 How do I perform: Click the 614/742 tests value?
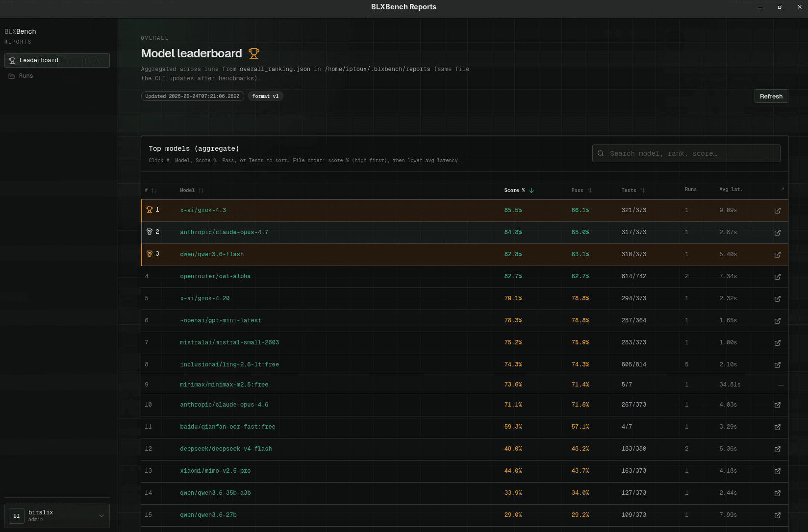(634, 276)
